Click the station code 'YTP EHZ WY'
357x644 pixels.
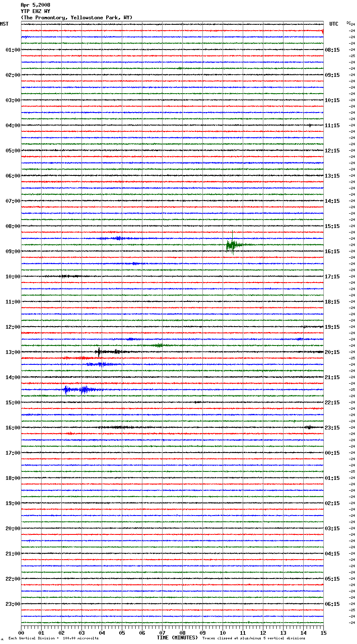(x=35, y=11)
